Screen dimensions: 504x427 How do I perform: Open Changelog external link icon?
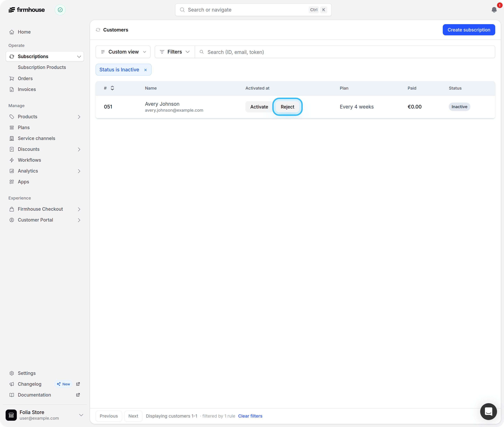click(x=78, y=384)
